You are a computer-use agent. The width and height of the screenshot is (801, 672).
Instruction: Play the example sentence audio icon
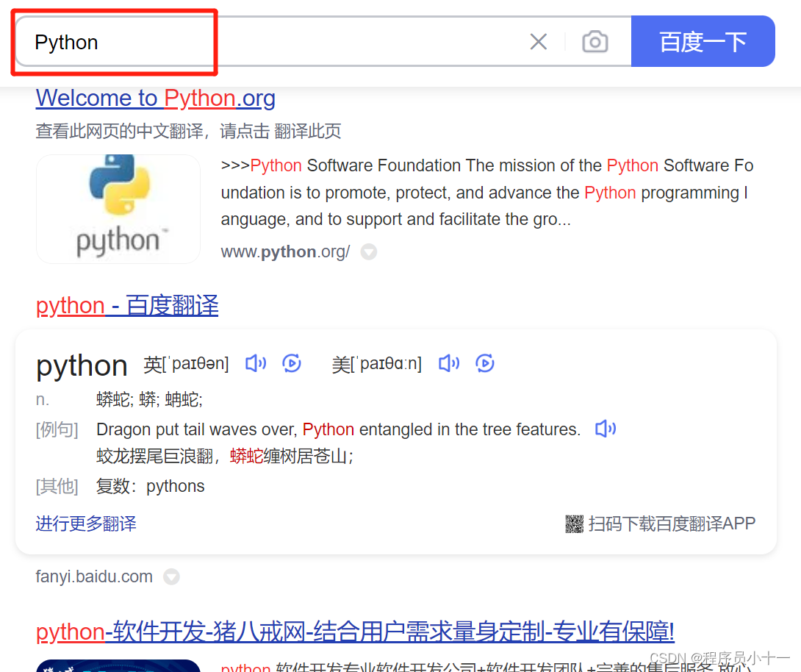click(x=606, y=429)
